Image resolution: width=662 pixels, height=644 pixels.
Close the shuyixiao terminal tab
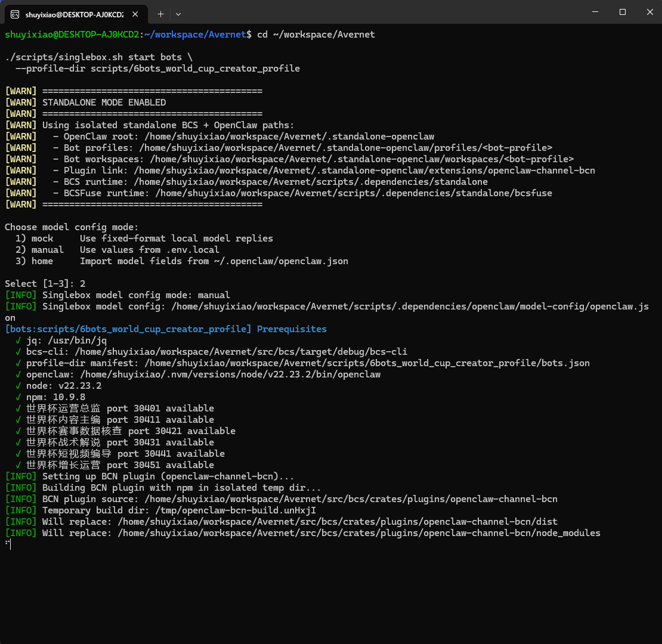pos(135,14)
